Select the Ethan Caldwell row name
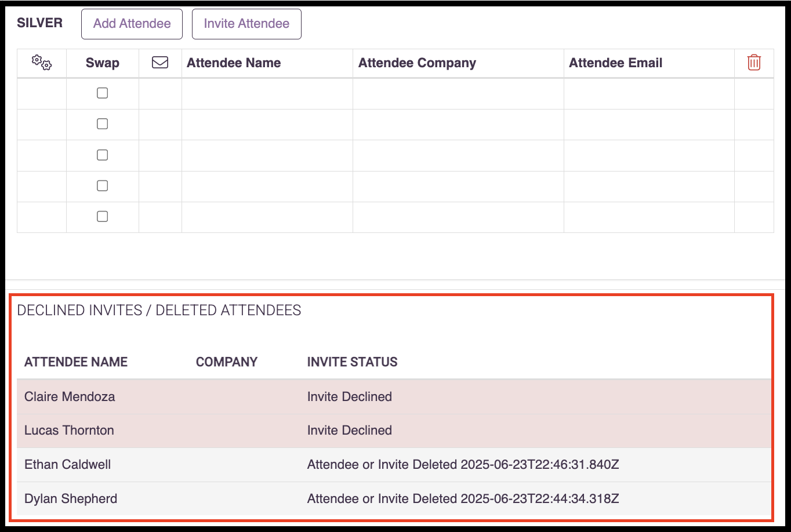The image size is (791, 532). pos(67,465)
